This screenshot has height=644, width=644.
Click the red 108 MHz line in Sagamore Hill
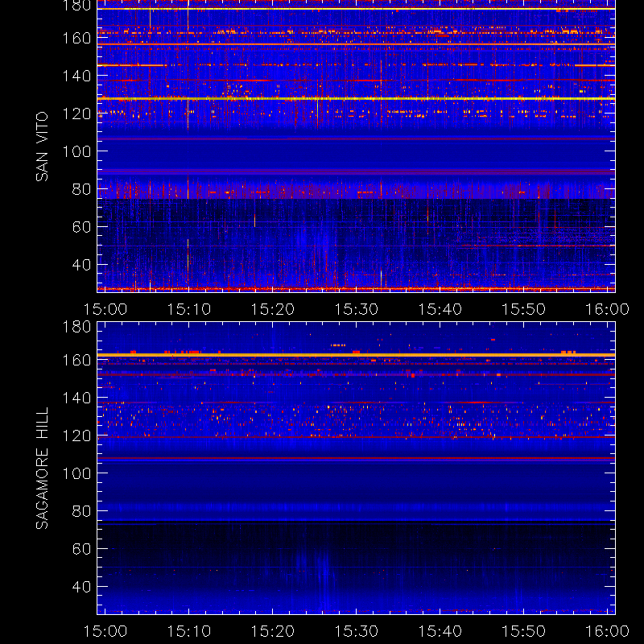point(356,458)
